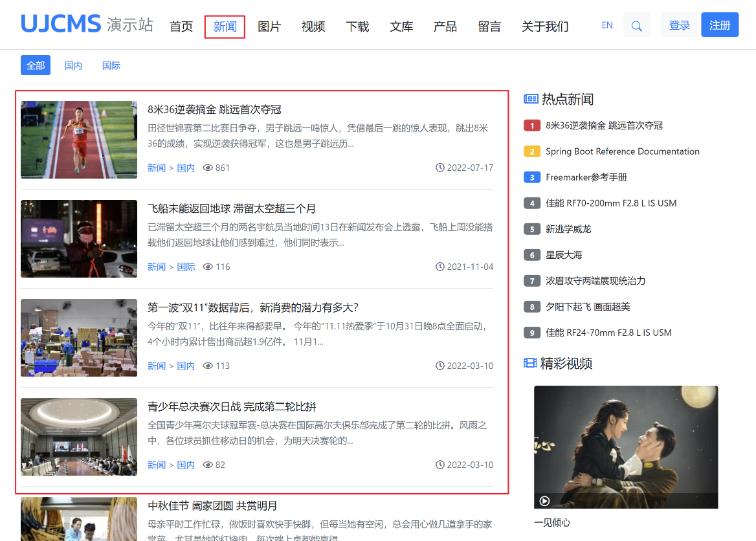Click the 精彩视频 section film icon
756x541 pixels.
[530, 363]
